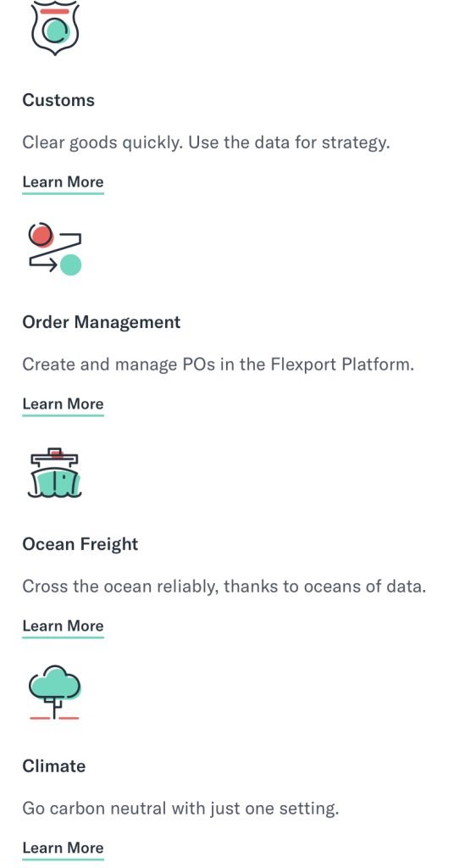This screenshot has width=459, height=868.
Task: Select the Climate heading
Action: click(54, 766)
